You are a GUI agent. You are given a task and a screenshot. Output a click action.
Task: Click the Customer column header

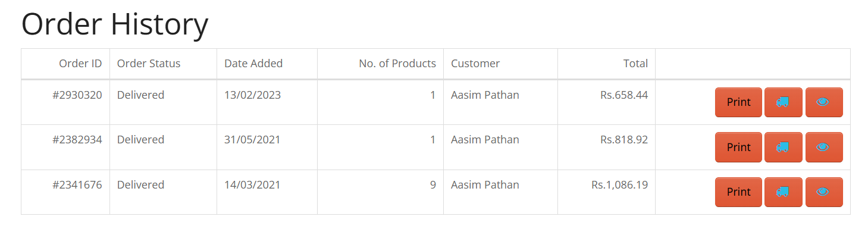coord(475,63)
